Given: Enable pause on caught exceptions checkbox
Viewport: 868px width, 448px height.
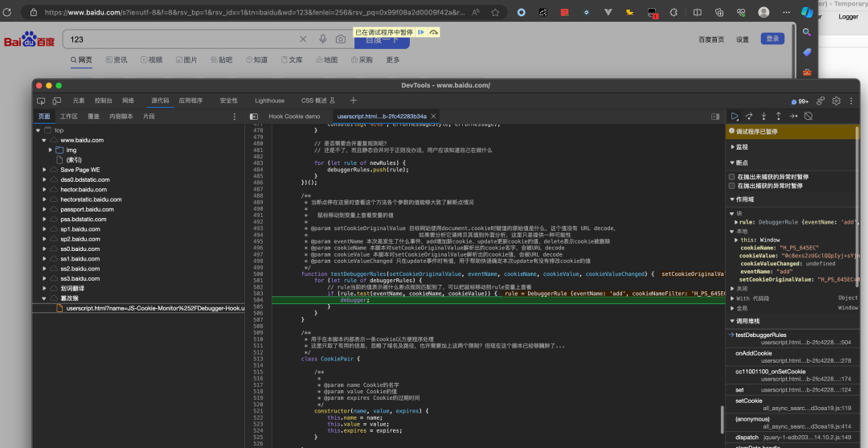Looking at the screenshot, I should 732,186.
